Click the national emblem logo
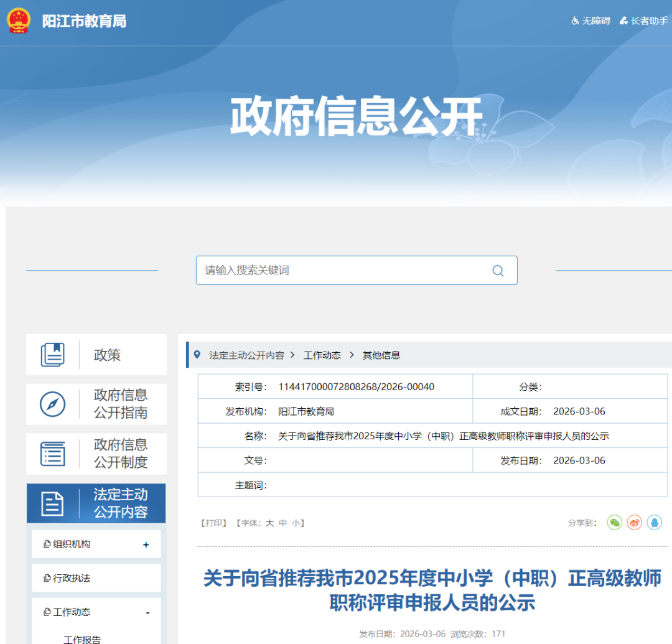Image resolution: width=672 pixels, height=644 pixels. pyautogui.click(x=19, y=21)
